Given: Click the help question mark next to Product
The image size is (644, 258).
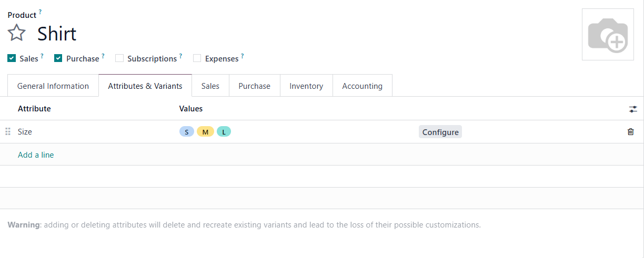Looking at the screenshot, I should click(x=41, y=12).
